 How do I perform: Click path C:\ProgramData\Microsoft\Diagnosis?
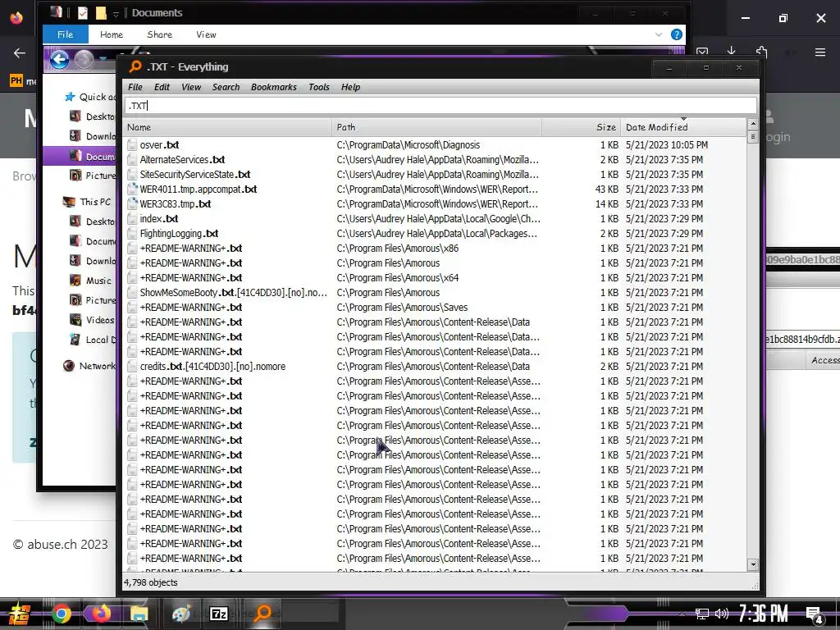(x=409, y=144)
